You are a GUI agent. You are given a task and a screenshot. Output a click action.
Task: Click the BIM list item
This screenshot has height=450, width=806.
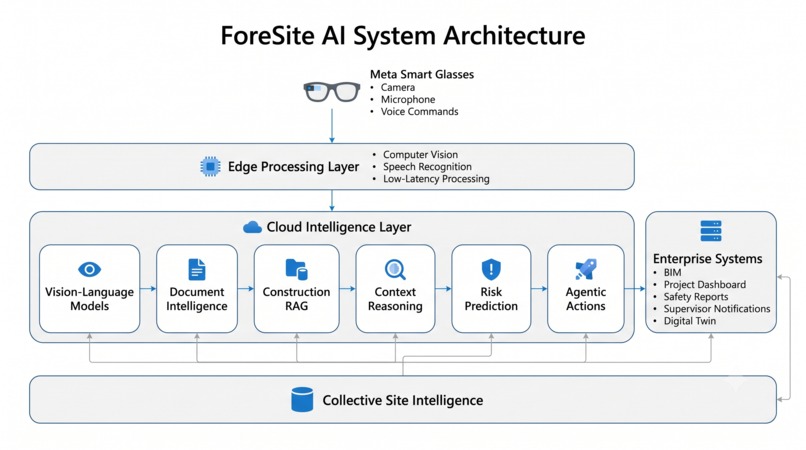[672, 273]
